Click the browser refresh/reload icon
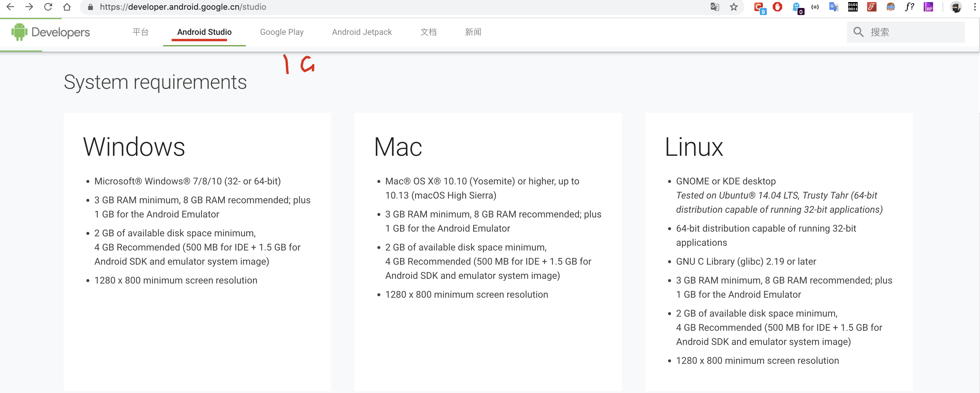Screen dimensions: 980x393 [48, 7]
